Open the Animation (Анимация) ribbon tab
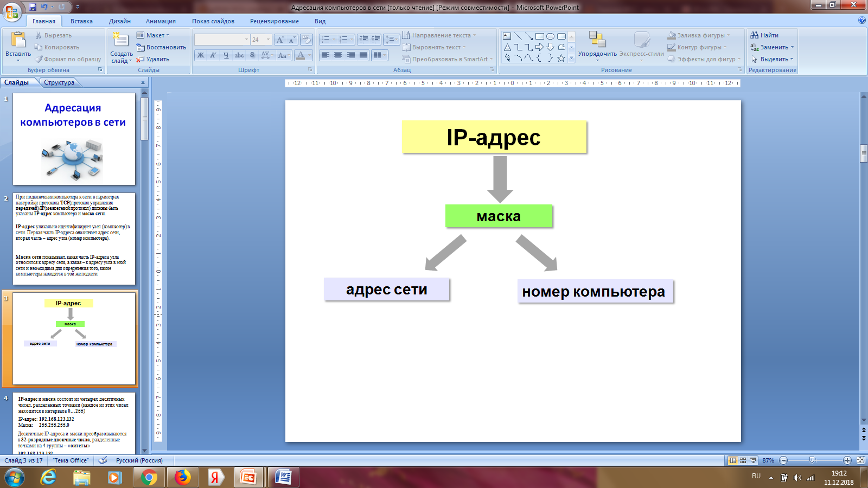This screenshot has width=868, height=488. [x=161, y=21]
